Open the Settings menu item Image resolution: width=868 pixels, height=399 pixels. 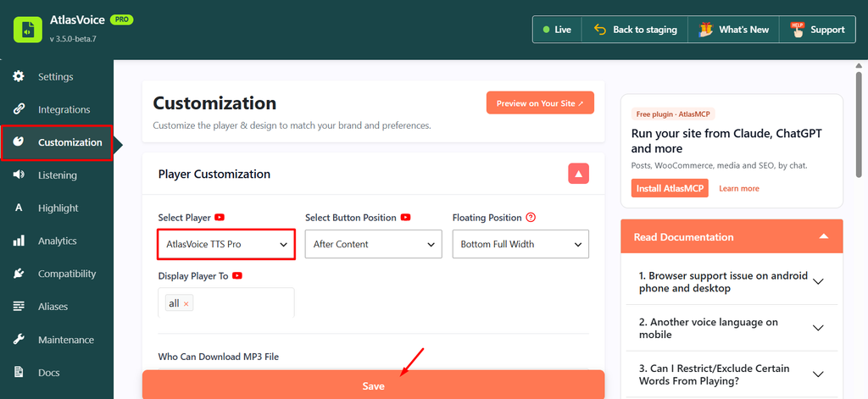(55, 76)
